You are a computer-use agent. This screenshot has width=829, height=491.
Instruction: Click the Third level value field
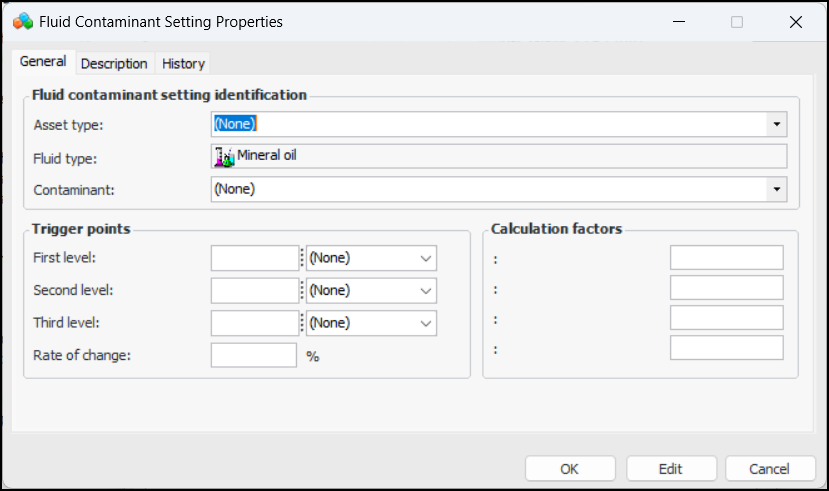255,324
